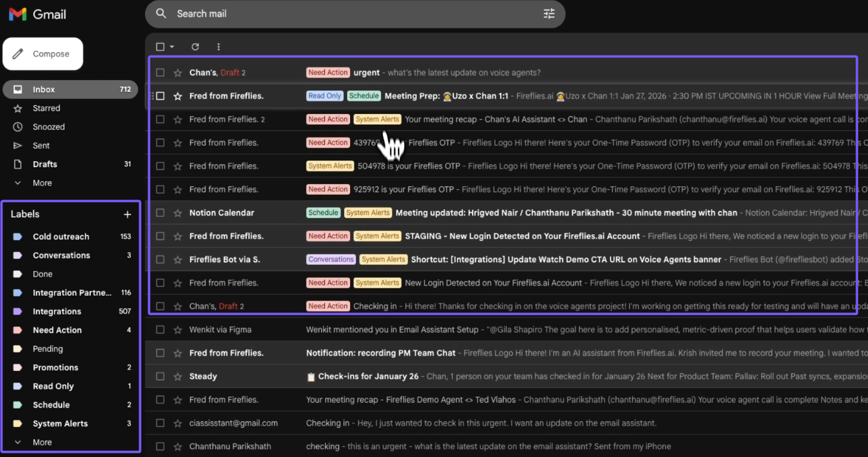This screenshot has height=457, width=868.
Task: Star the 'urgent' email from Chan's
Action: (177, 73)
